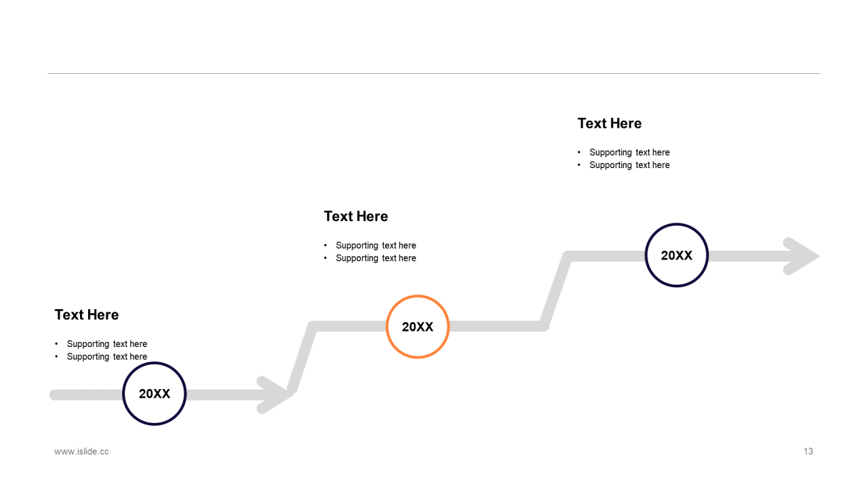The width and height of the screenshot is (868, 488).
Task: Click the arrowhead on the lower-left arrow
Action: (x=275, y=394)
